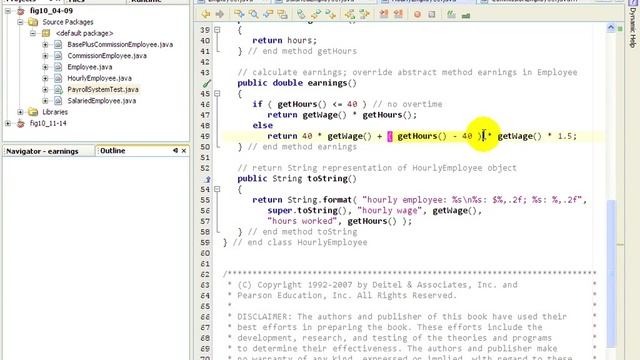The image size is (640, 360).
Task: Expand the HourlyEmployee.java node
Action: pyautogui.click(x=45, y=78)
